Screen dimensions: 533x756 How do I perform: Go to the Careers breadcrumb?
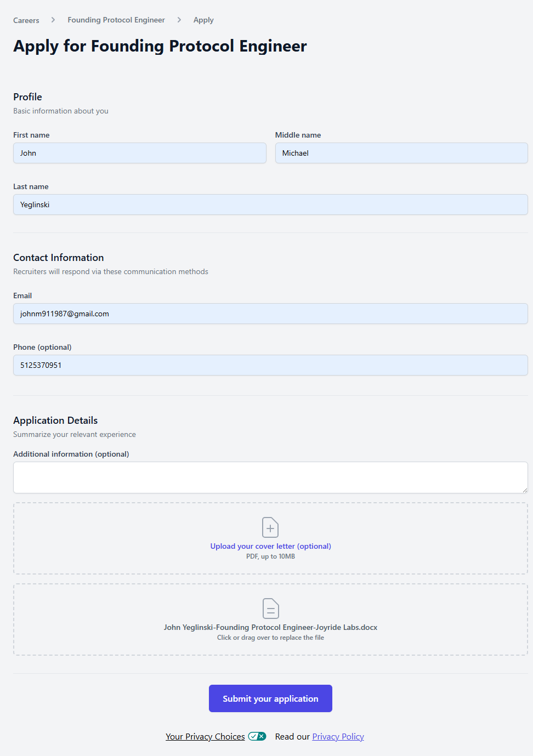26,20
